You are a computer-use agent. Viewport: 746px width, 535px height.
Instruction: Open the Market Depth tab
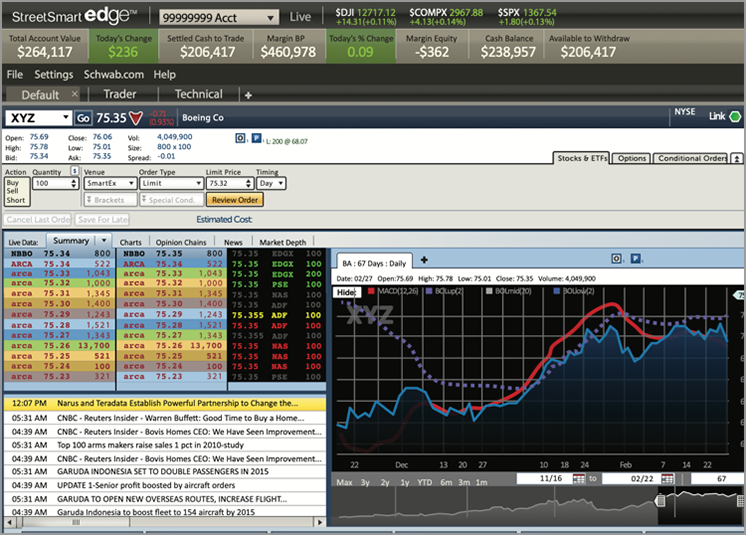(283, 242)
